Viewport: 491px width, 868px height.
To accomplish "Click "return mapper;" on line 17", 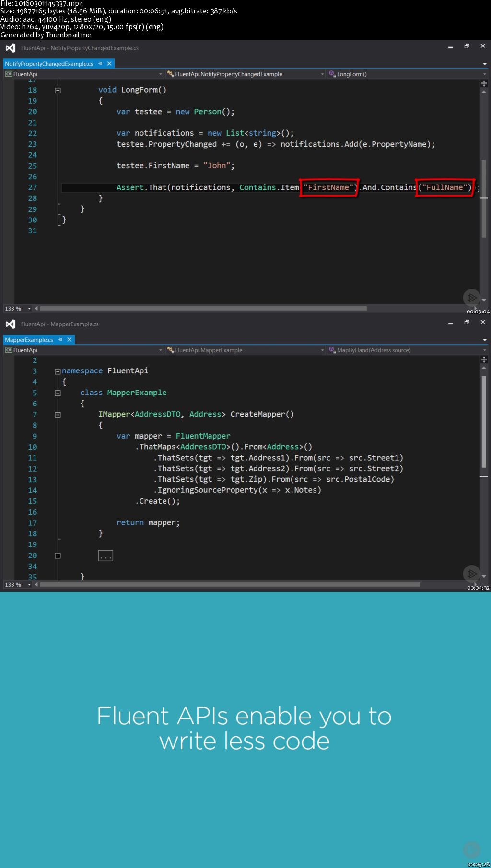I will [x=148, y=523].
